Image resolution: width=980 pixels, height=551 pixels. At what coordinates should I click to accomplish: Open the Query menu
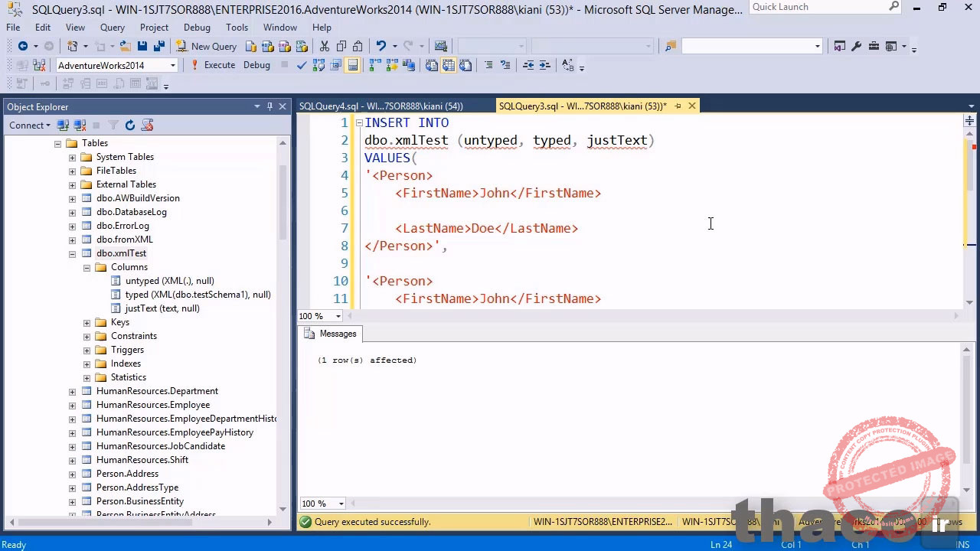(112, 28)
